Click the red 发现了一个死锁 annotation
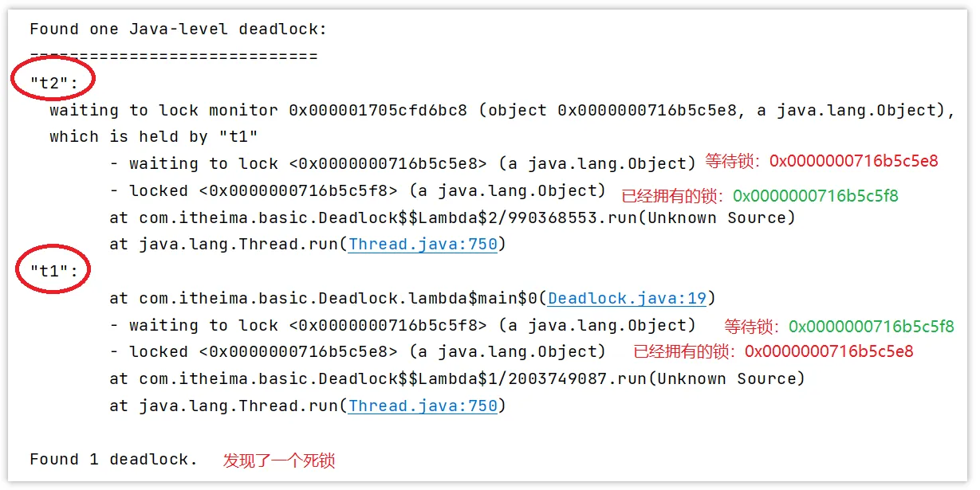 click(279, 461)
